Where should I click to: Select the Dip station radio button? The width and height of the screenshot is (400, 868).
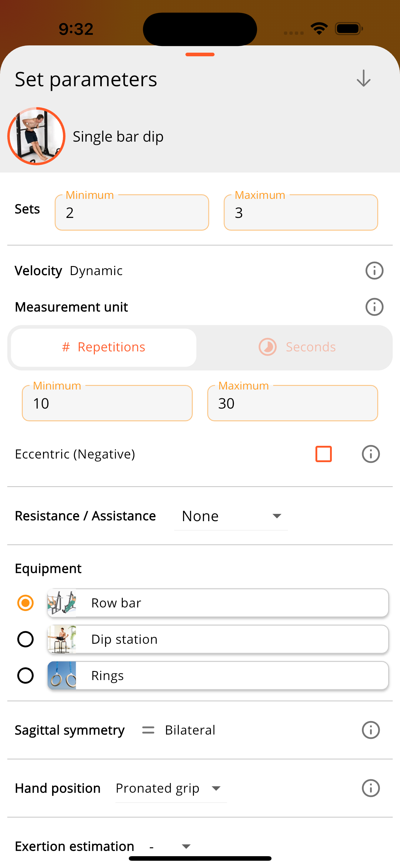click(25, 639)
